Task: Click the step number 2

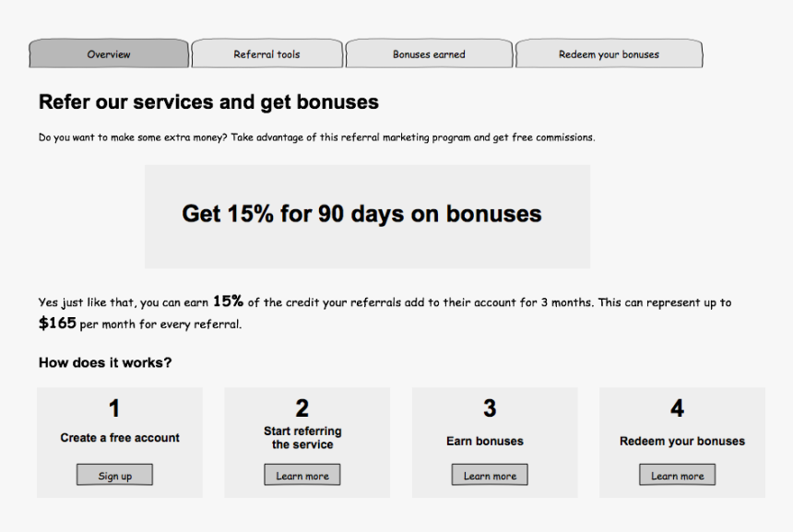Action: [302, 408]
